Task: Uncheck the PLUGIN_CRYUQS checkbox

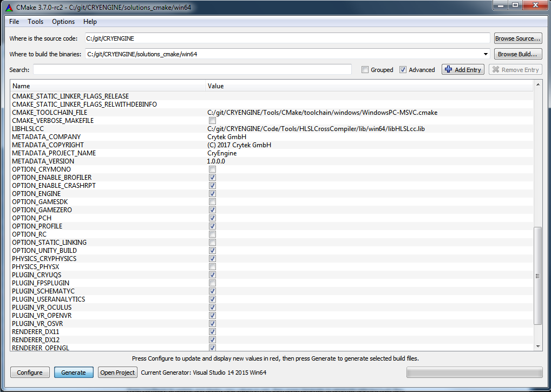Action: point(212,275)
